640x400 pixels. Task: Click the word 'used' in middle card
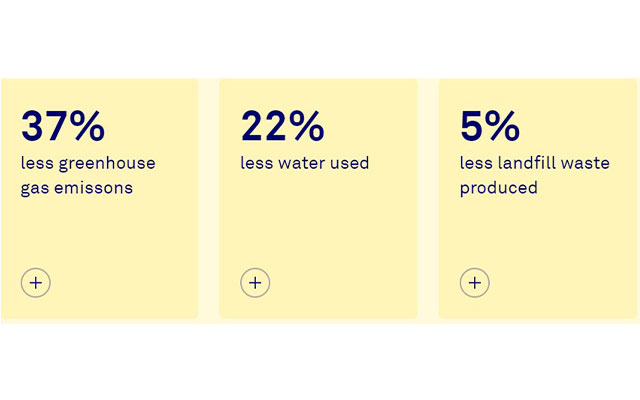click(x=350, y=163)
